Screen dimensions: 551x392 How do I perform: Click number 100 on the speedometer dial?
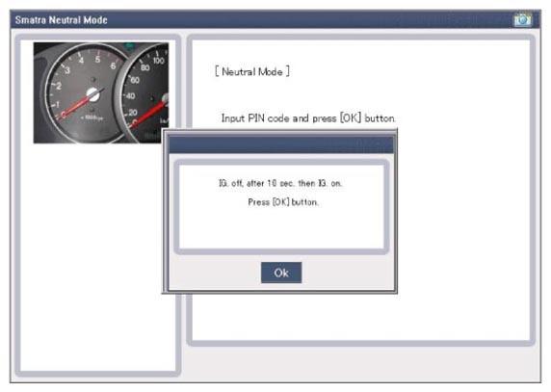tap(159, 61)
